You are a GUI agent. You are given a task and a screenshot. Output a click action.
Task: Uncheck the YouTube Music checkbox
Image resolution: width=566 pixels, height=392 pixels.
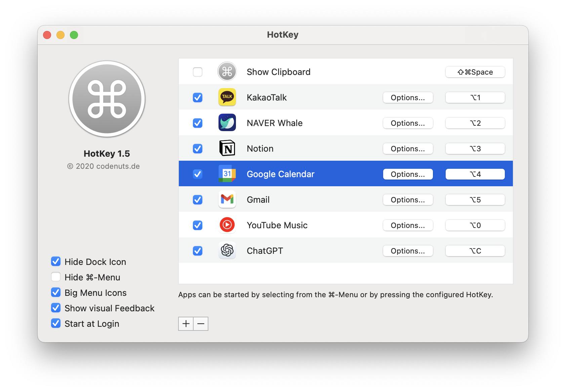pyautogui.click(x=198, y=225)
